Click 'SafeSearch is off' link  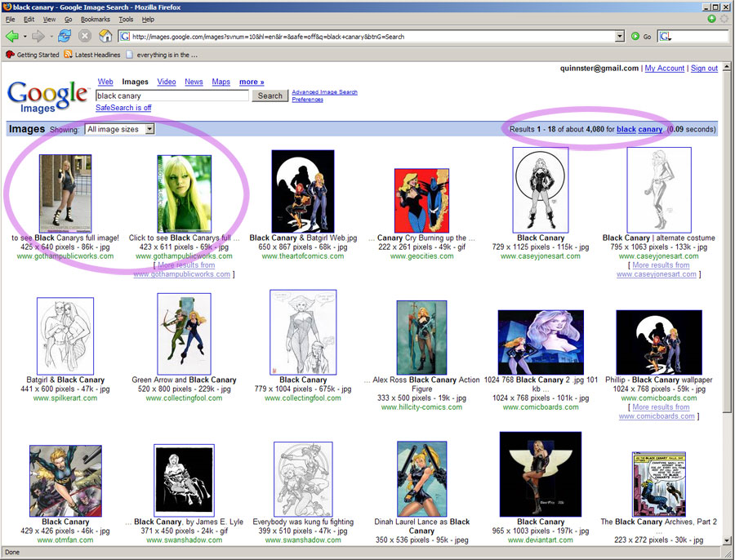pyautogui.click(x=123, y=108)
